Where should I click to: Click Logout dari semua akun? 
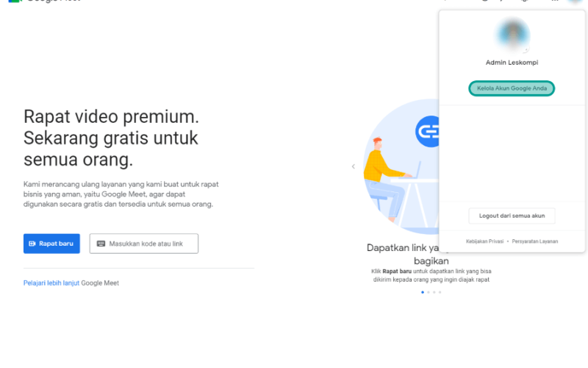click(x=512, y=216)
